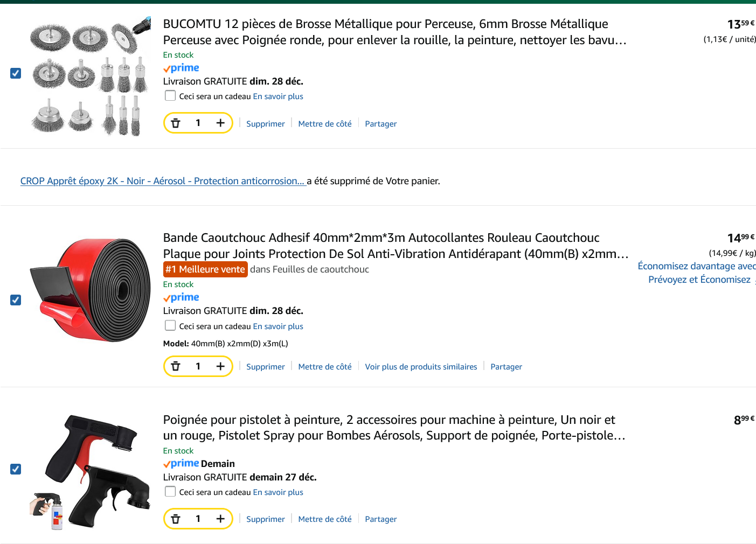Click Mettre de côté for metal brushes
This screenshot has height=544, width=756.
(x=325, y=124)
